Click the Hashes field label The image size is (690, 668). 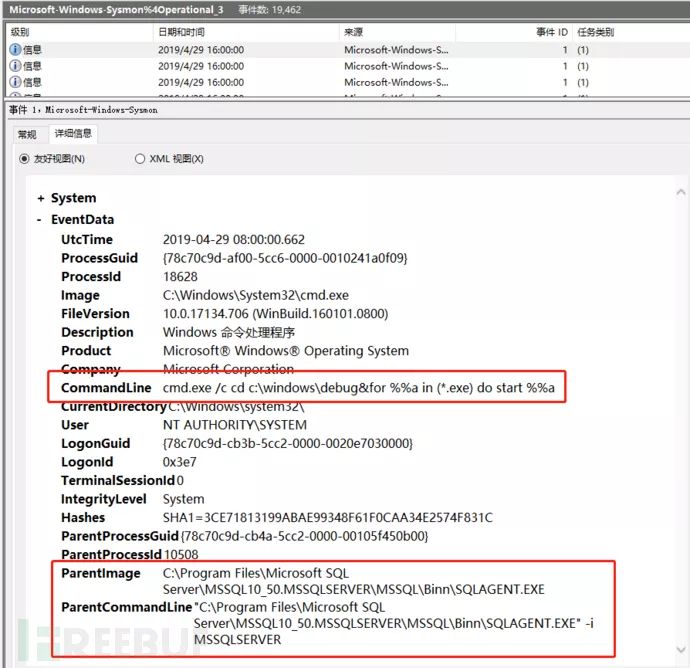[x=83, y=518]
